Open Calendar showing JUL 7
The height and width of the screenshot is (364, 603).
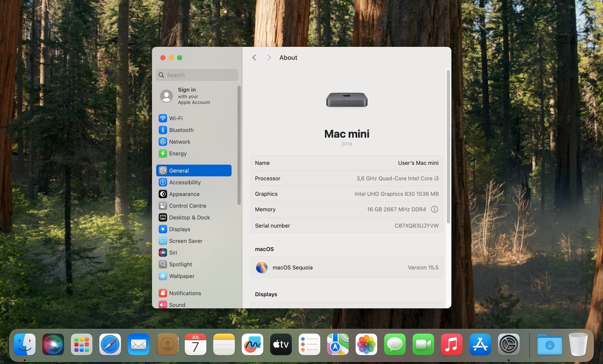coord(195,344)
